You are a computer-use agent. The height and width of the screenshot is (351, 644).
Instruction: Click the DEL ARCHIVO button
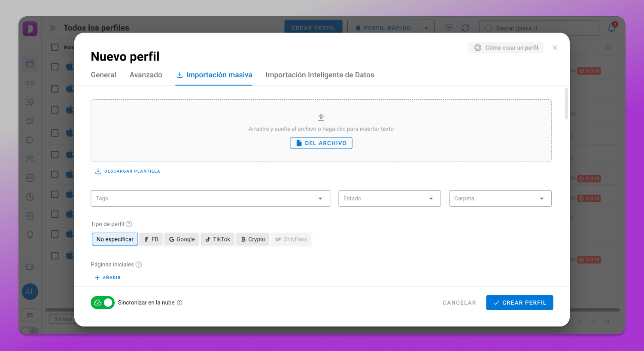(321, 143)
